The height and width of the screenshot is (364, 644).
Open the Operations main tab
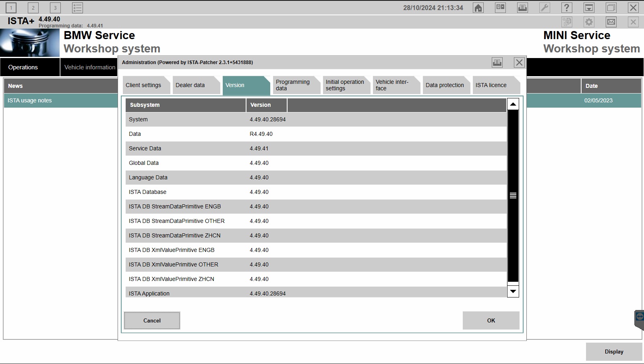coord(30,67)
